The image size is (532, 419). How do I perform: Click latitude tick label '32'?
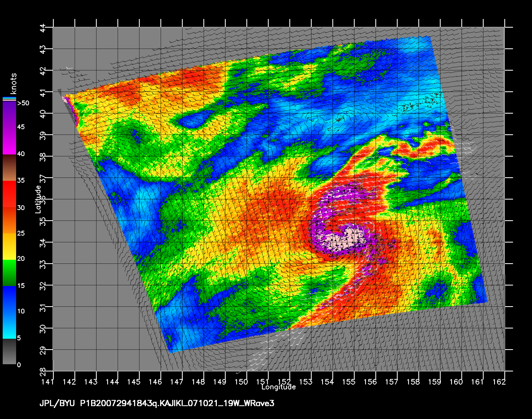pyautogui.click(x=43, y=286)
